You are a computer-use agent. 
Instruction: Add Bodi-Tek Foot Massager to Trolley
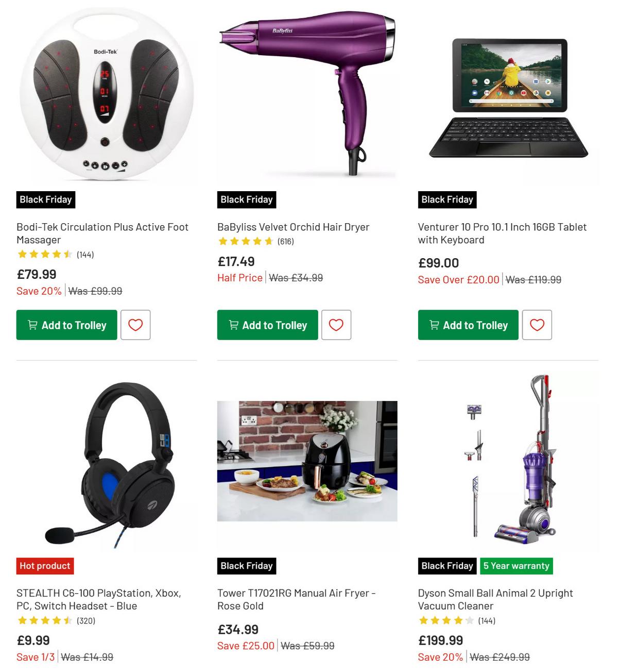pos(66,325)
